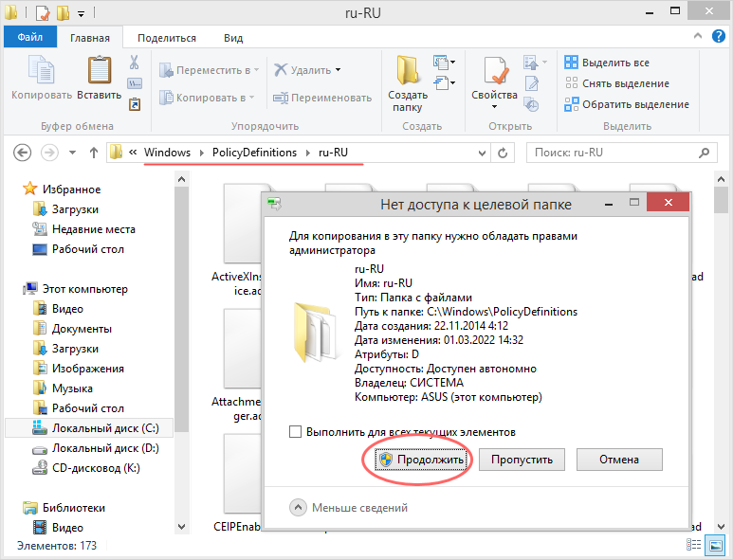Click the Help question mark icon
The image size is (733, 560).
(719, 36)
